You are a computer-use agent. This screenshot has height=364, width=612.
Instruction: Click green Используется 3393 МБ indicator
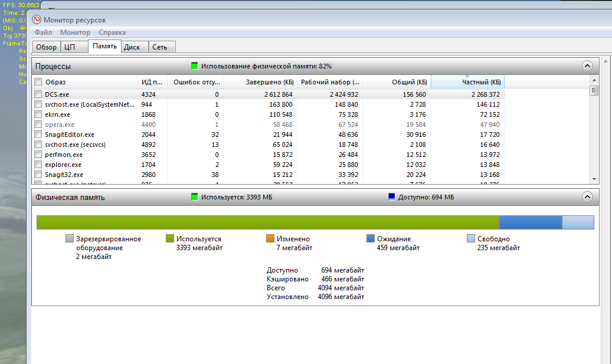(x=194, y=197)
